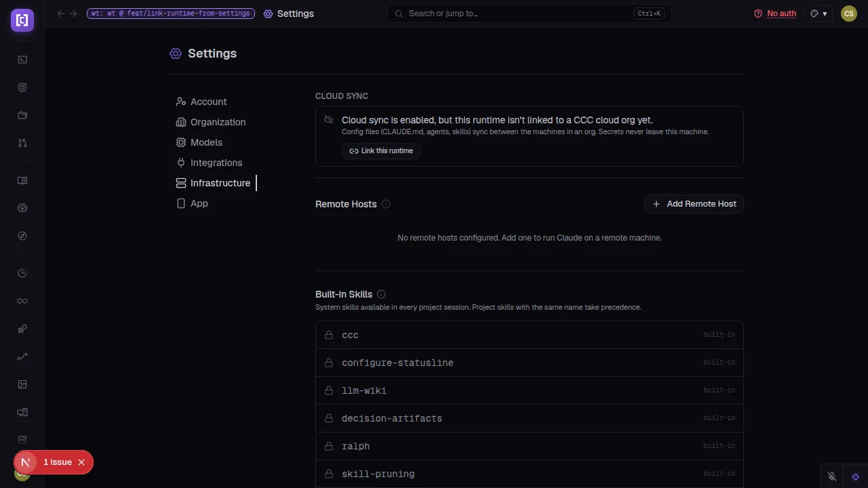Screen dimensions: 868x488
Task: Click the info icon beside Remote Hosts
Action: [386, 204]
